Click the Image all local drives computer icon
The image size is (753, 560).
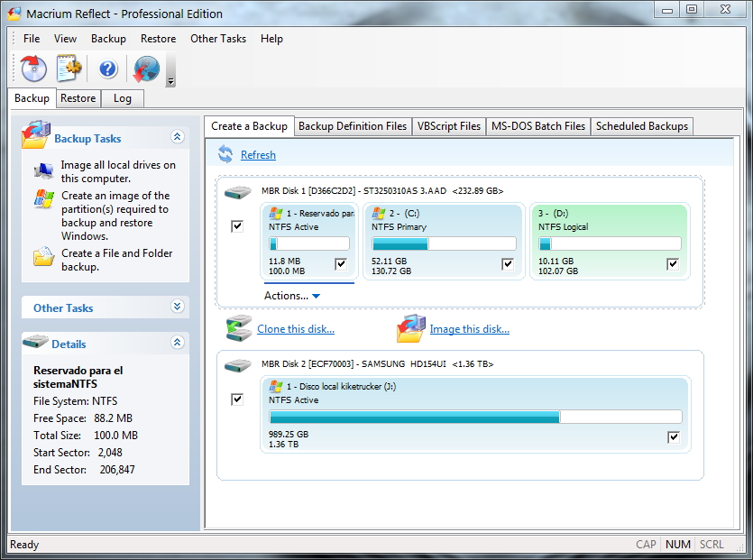point(43,170)
